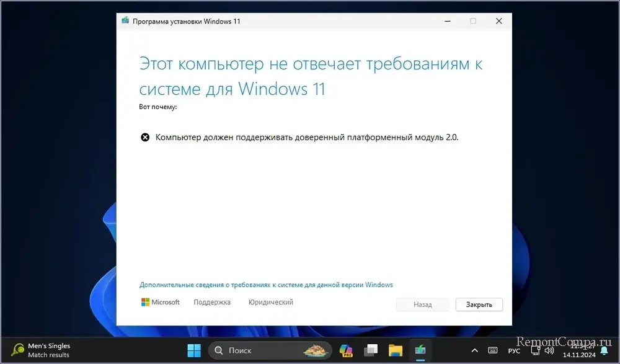620x364 pixels.
Task: Open the Юридический link
Action: (x=271, y=302)
